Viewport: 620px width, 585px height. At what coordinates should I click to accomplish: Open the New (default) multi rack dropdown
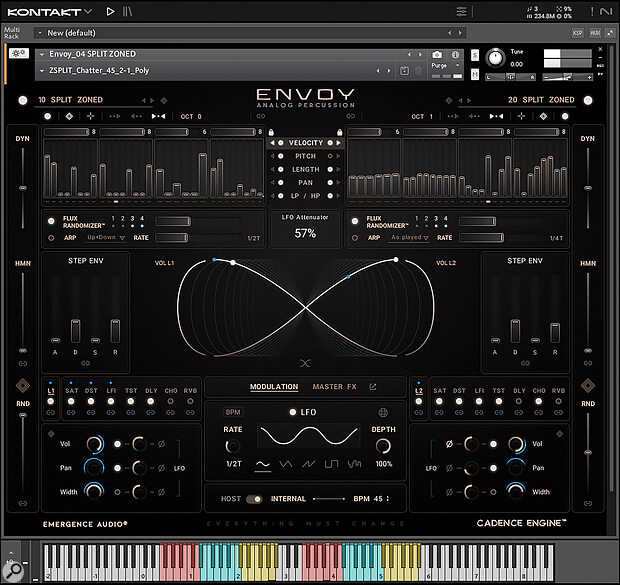pos(40,33)
